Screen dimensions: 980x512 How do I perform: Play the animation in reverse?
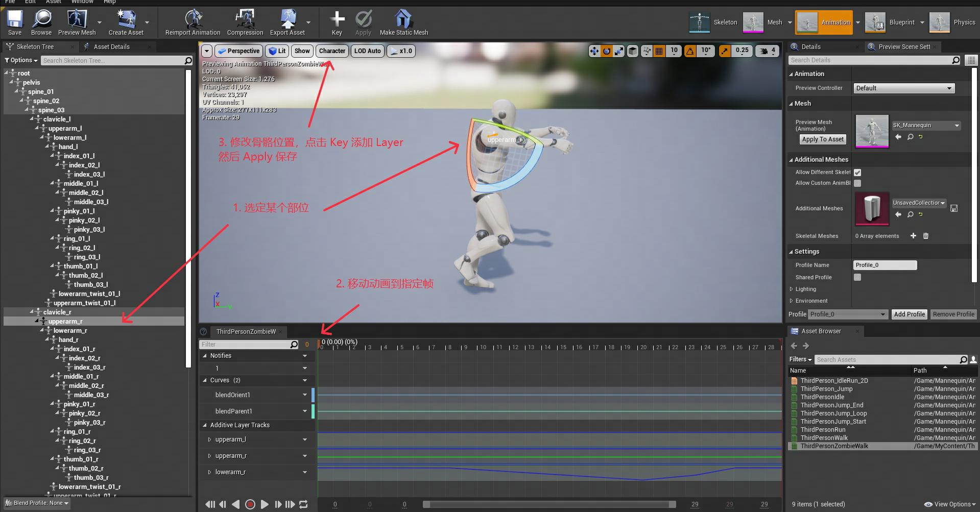235,504
